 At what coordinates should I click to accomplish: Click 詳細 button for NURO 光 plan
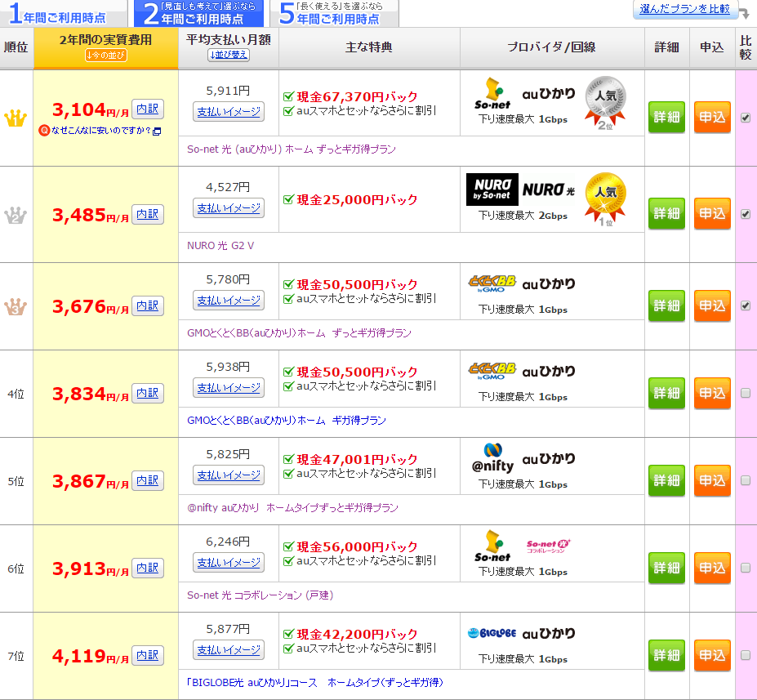pos(666,213)
